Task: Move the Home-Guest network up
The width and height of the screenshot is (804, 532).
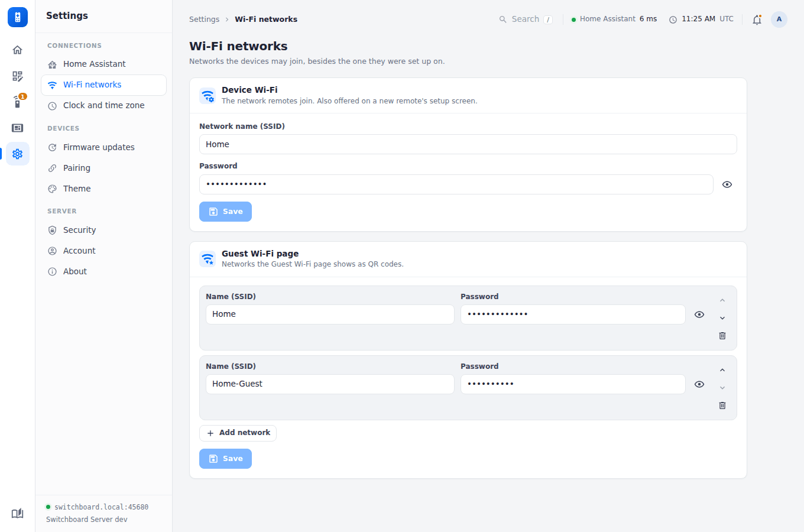Action: click(x=722, y=370)
